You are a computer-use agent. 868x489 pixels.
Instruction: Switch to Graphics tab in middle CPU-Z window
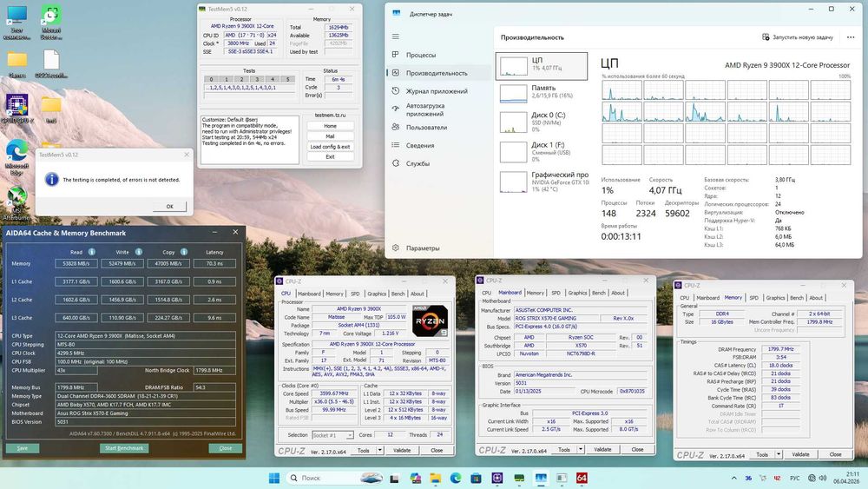577,293
